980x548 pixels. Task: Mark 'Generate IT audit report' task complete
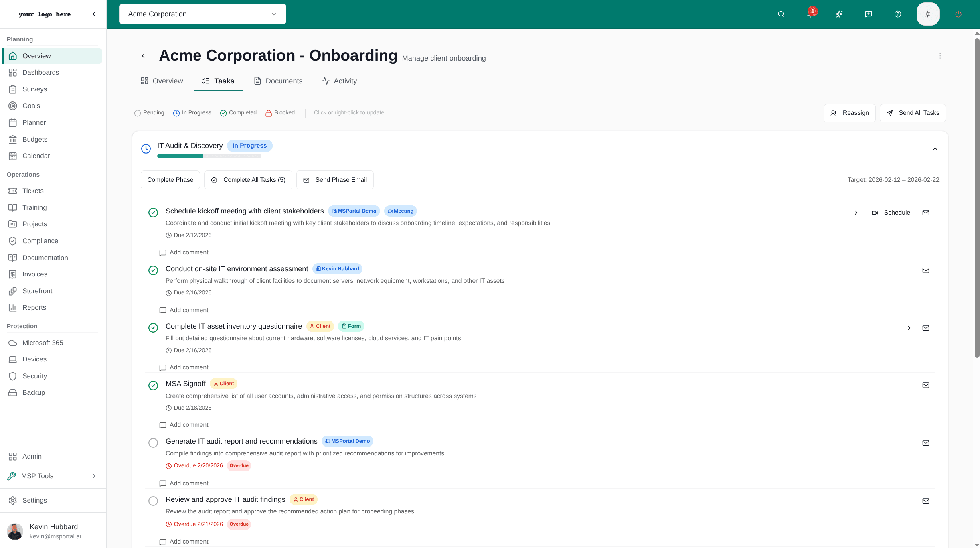coord(153,442)
